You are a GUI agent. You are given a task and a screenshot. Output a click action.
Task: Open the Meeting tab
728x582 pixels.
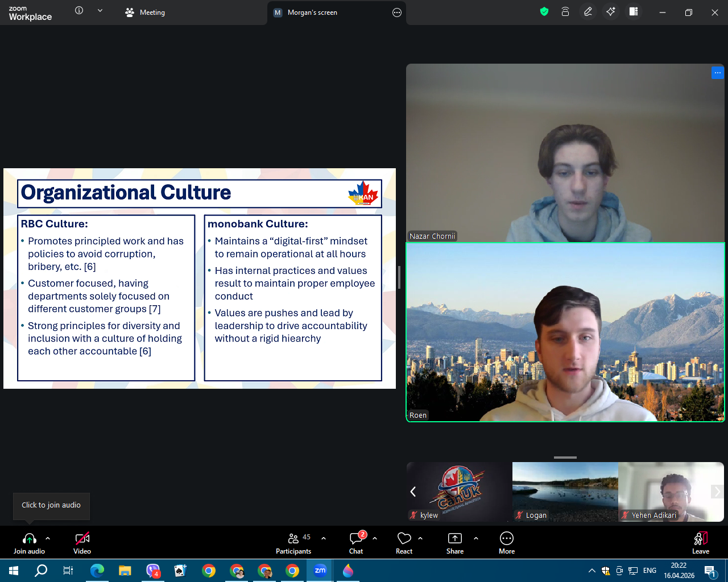coord(146,13)
